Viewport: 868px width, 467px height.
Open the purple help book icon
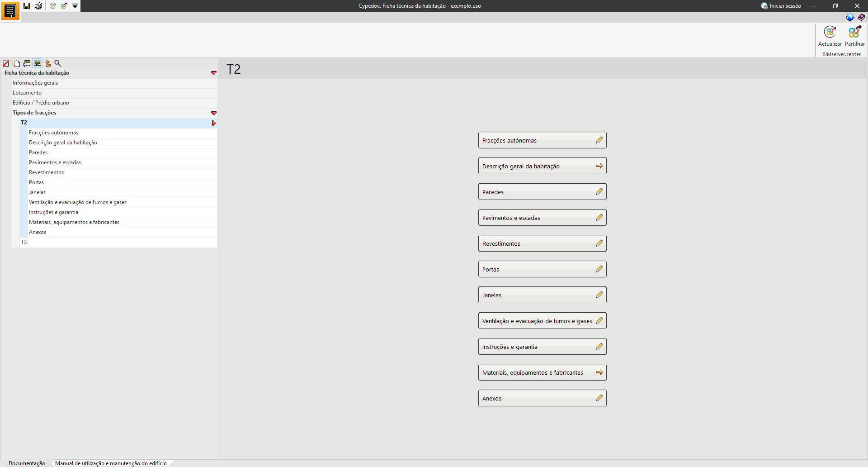862,17
